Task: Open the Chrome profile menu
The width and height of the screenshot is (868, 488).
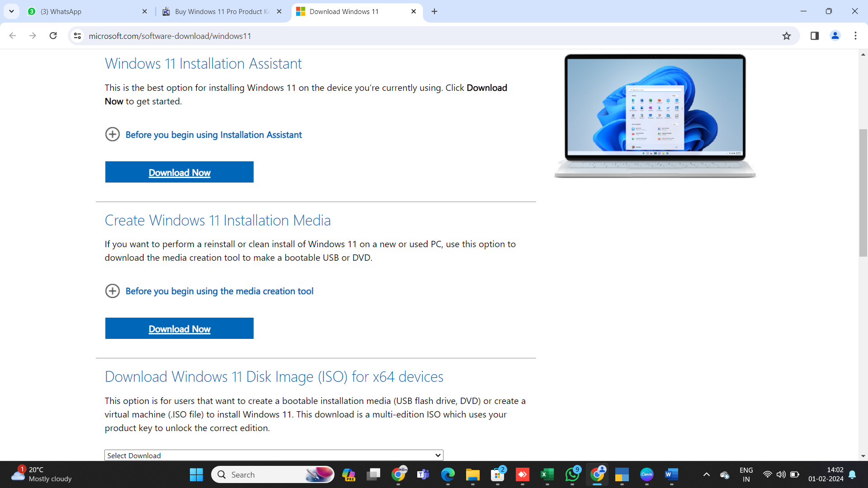Action: pos(835,36)
